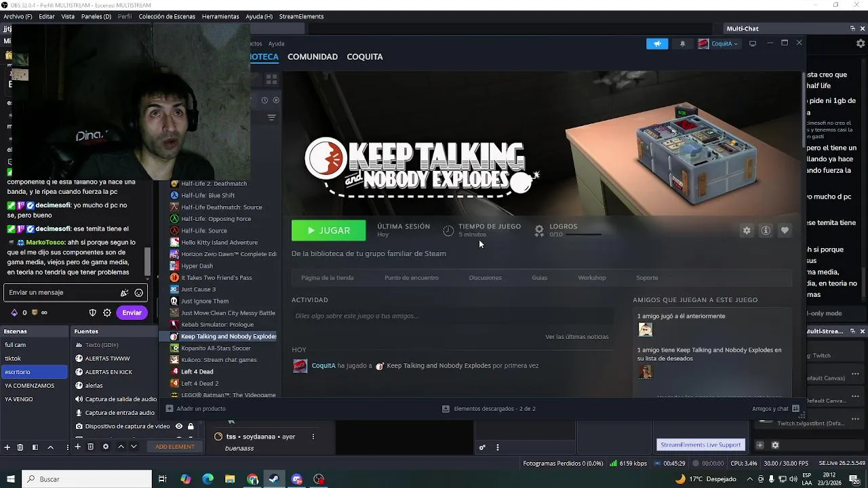The width and height of the screenshot is (868, 488).
Task: Remove selected source trash in Fuentes
Action: click(90, 447)
